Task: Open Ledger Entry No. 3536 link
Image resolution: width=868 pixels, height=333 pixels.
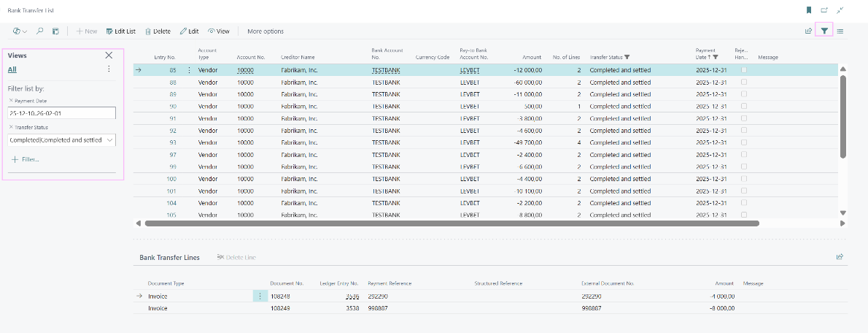Action: pos(352,296)
